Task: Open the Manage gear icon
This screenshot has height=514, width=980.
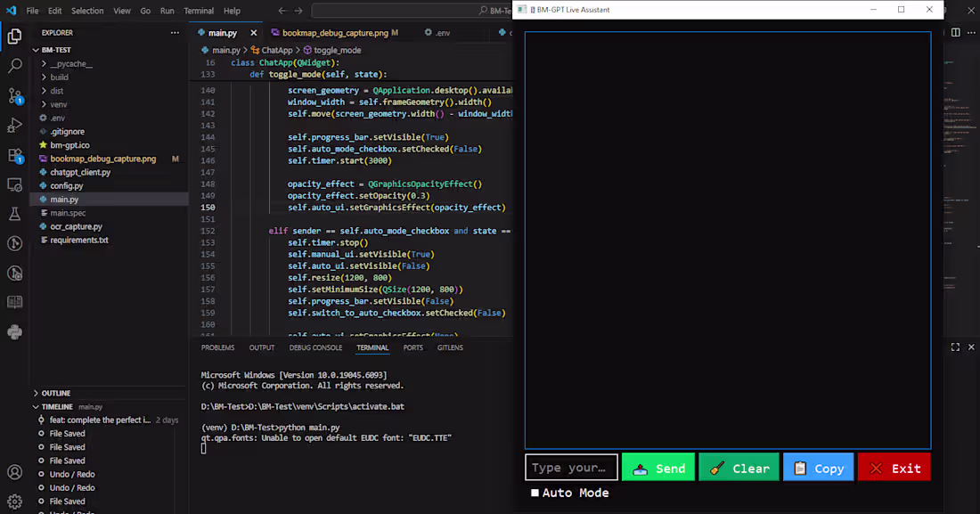Action: coord(14,501)
